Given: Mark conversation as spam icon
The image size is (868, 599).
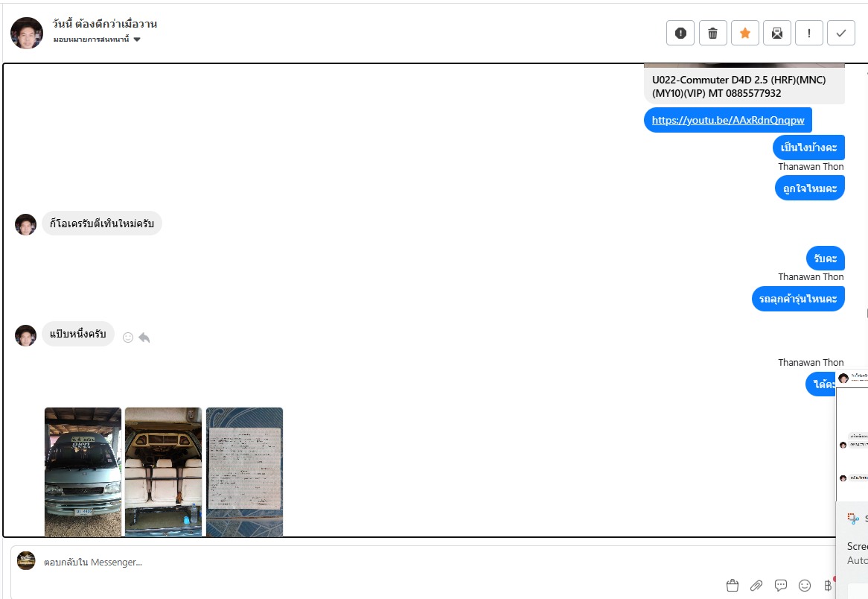Looking at the screenshot, I should click(x=680, y=34).
